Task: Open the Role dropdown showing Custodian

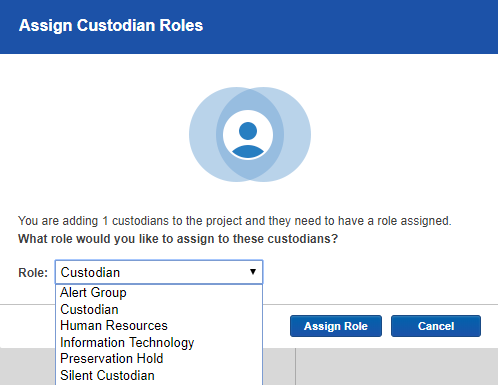Action: (159, 272)
